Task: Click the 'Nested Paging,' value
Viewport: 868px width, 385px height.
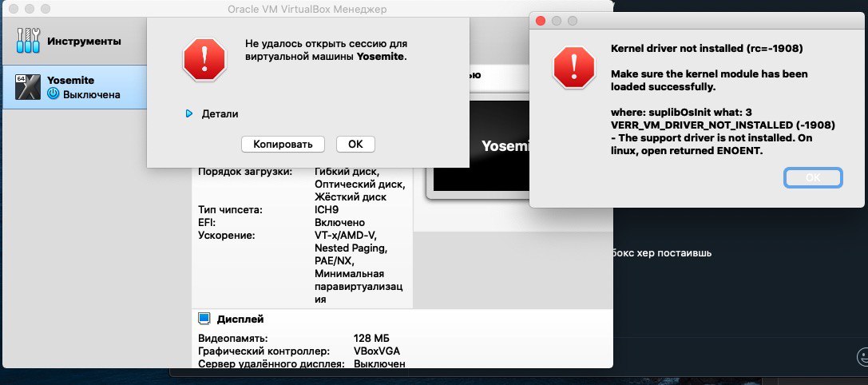Action: pyautogui.click(x=351, y=248)
